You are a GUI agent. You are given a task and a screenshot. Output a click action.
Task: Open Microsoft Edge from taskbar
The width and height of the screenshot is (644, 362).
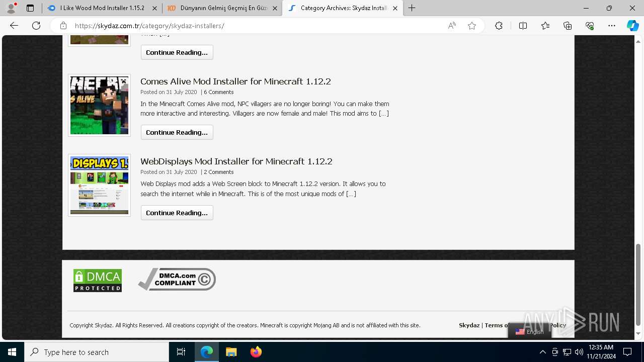pos(207,352)
